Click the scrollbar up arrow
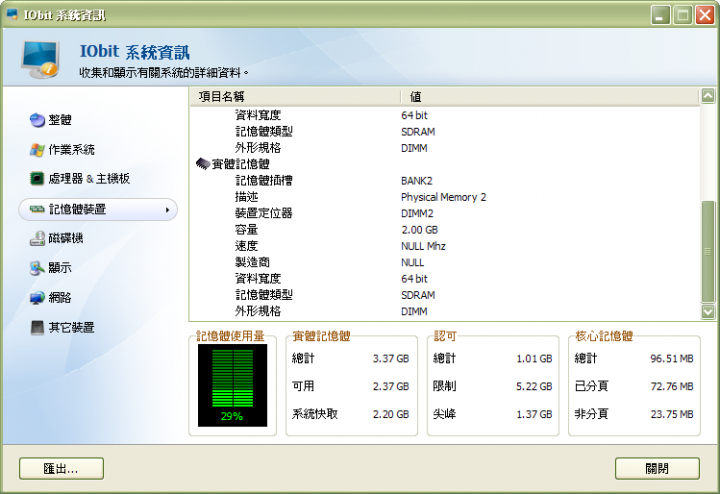Screen dimensions: 720x494 coord(708,96)
